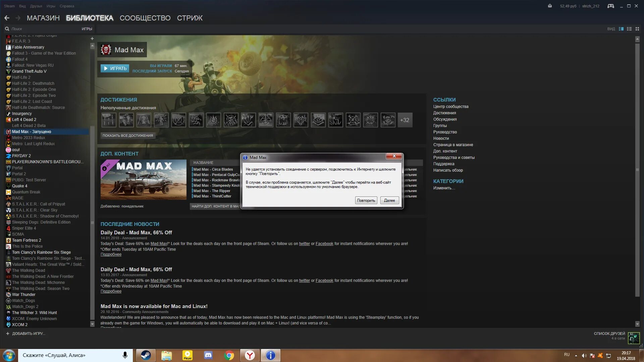Open the СТРИЖ profile tab
This screenshot has width=644, height=362.
[x=190, y=18]
